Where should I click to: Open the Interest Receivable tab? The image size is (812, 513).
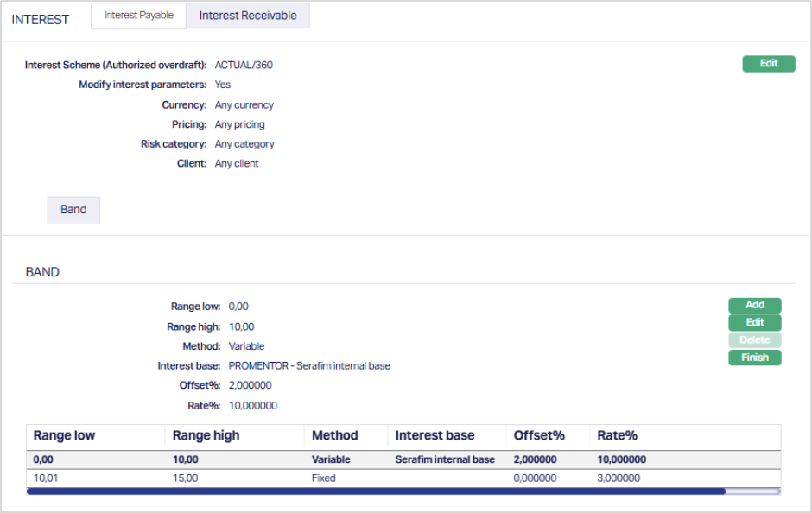248,16
